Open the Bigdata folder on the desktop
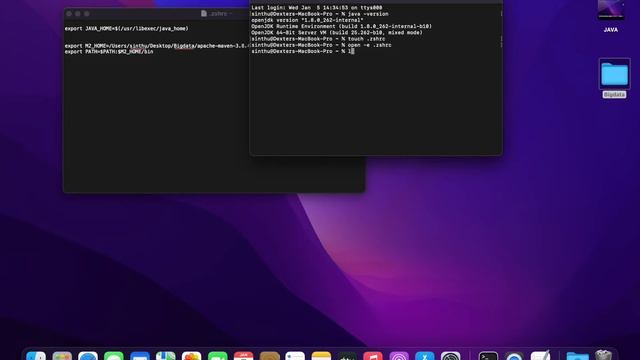The height and width of the screenshot is (360, 640). (614, 74)
